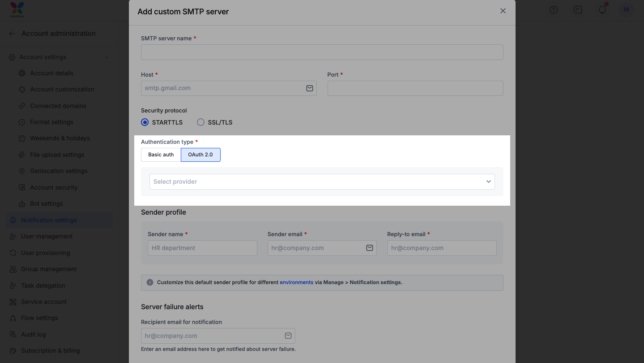This screenshot has width=644, height=363.
Task: Open Format settings page
Action: 51,122
